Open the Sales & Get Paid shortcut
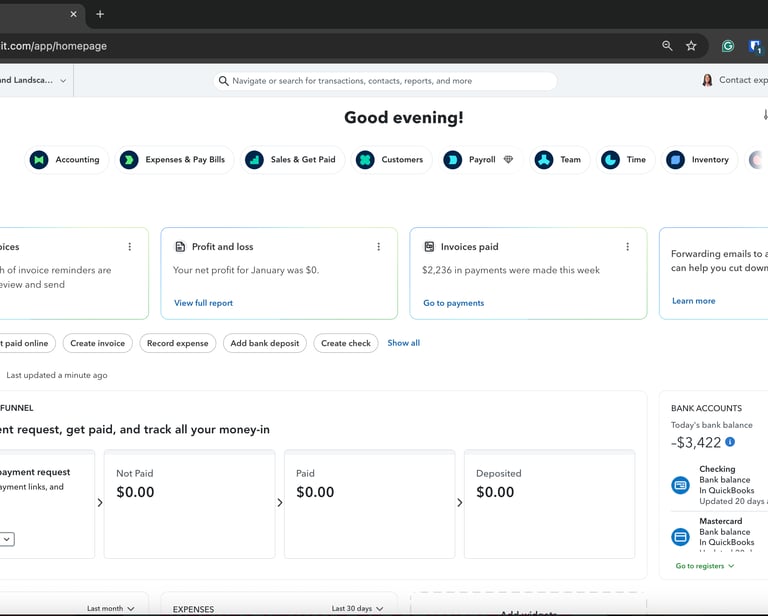 [x=292, y=160]
